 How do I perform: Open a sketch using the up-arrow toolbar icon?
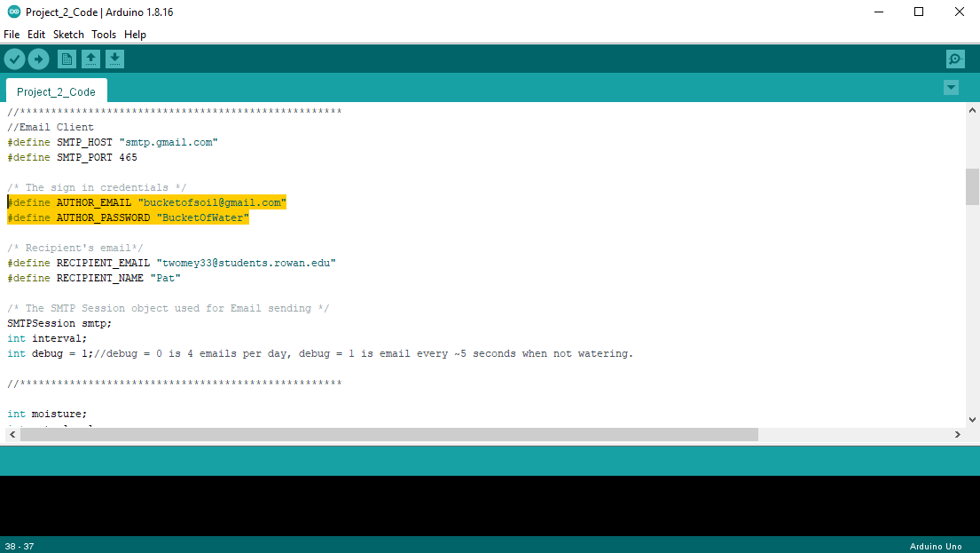coord(90,59)
